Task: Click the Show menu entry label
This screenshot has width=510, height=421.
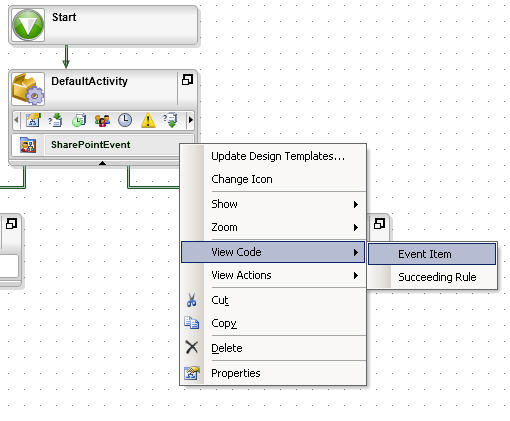Action: pyautogui.click(x=224, y=204)
